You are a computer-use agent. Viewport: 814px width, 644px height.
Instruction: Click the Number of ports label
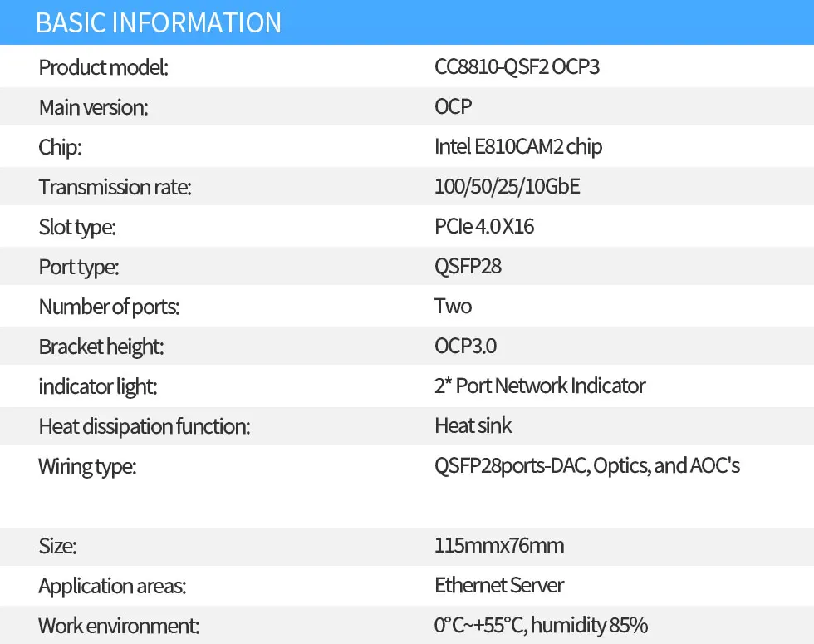tap(109, 307)
